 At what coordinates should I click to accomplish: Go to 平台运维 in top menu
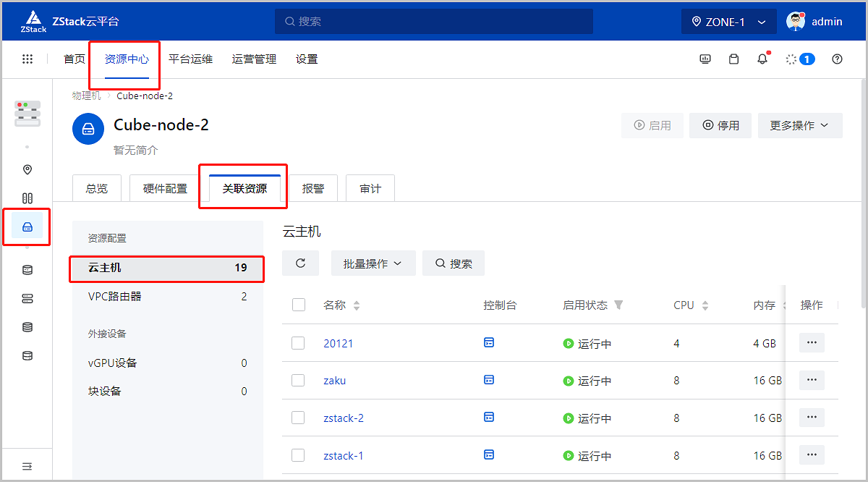pos(190,59)
